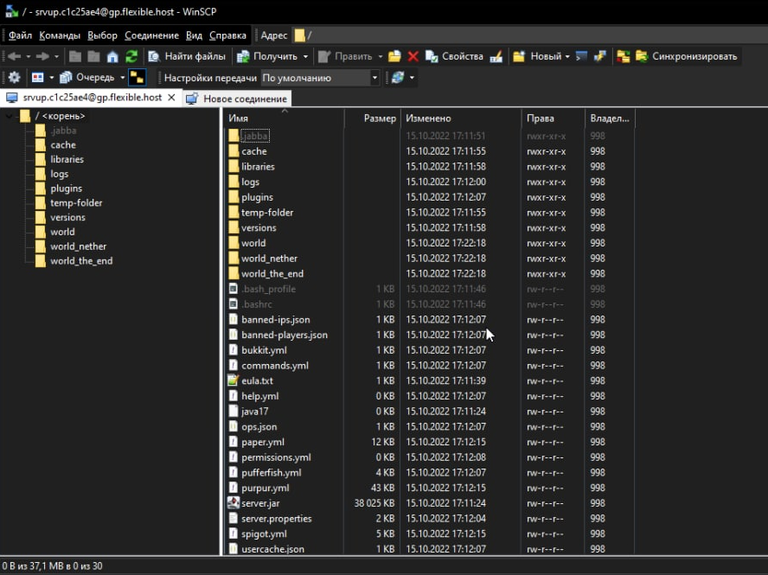Open the По умолчанию transfer settings combo
This screenshot has width=768, height=575.
[x=320, y=78]
